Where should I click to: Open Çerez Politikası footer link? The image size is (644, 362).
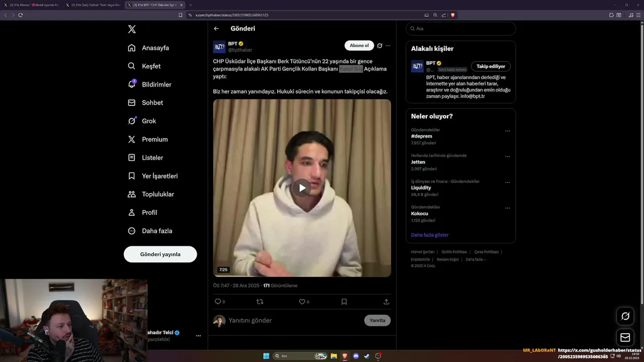[x=487, y=252]
